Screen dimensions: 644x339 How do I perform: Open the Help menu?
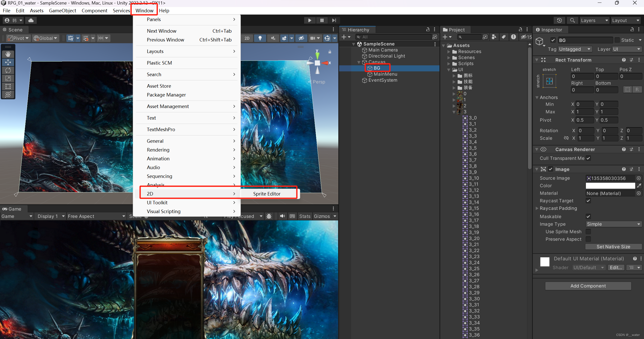click(164, 11)
